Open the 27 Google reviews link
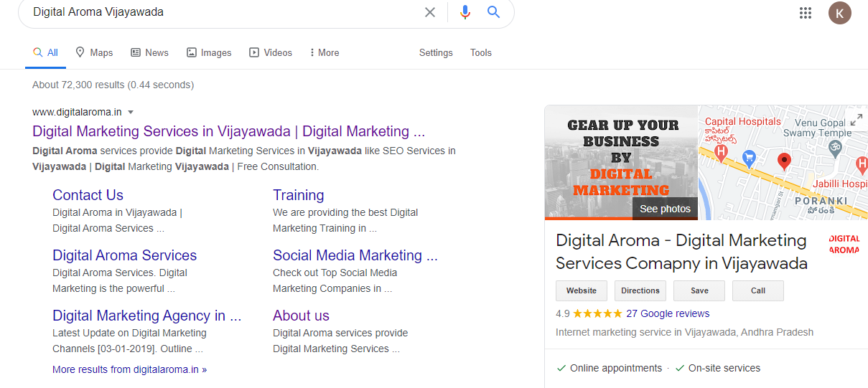The height and width of the screenshot is (388, 868). pos(668,313)
